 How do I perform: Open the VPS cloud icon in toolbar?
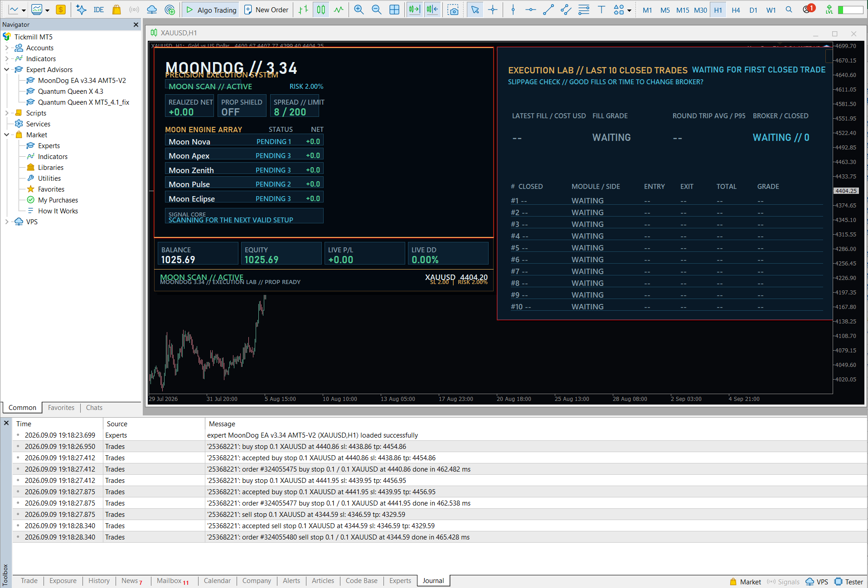click(152, 10)
